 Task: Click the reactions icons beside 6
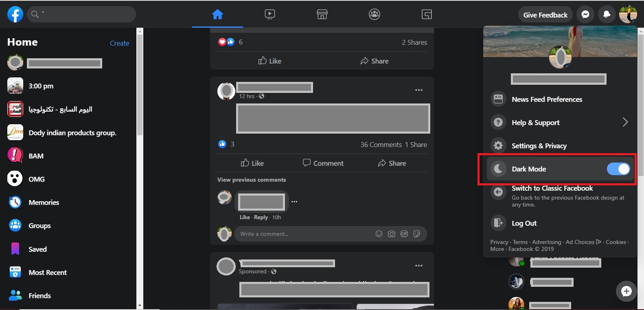pyautogui.click(x=226, y=42)
